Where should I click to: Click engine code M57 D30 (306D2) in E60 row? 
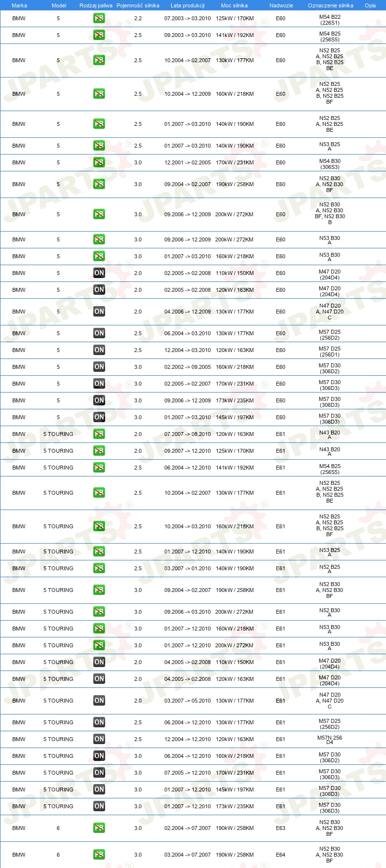point(330,368)
